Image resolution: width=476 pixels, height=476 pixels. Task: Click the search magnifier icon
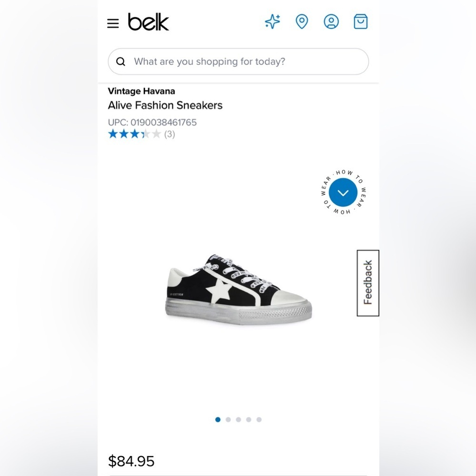pos(121,61)
